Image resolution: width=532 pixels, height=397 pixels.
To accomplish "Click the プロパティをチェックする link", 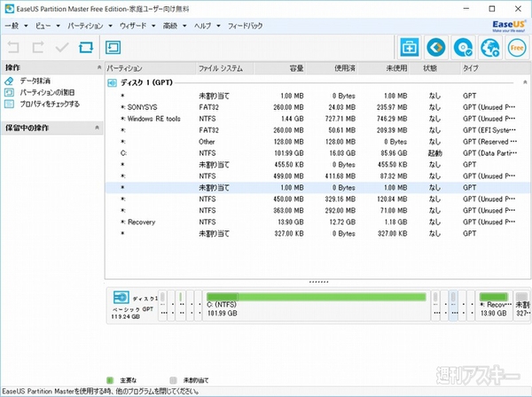I will click(x=50, y=104).
